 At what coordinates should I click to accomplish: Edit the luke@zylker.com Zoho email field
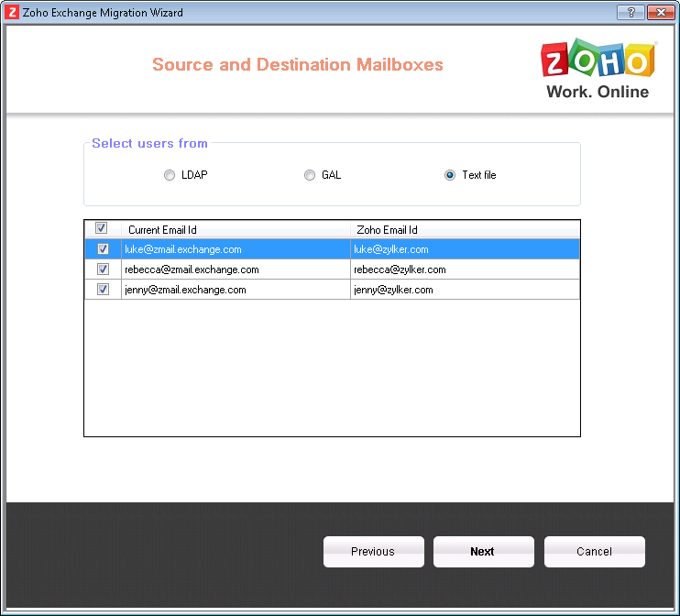(391, 249)
